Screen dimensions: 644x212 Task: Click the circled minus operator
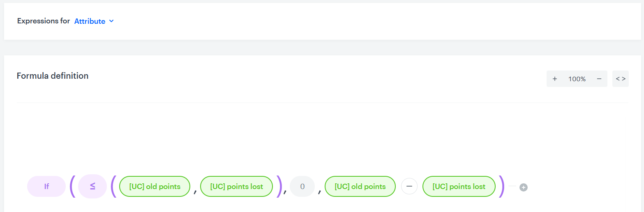pos(409,187)
